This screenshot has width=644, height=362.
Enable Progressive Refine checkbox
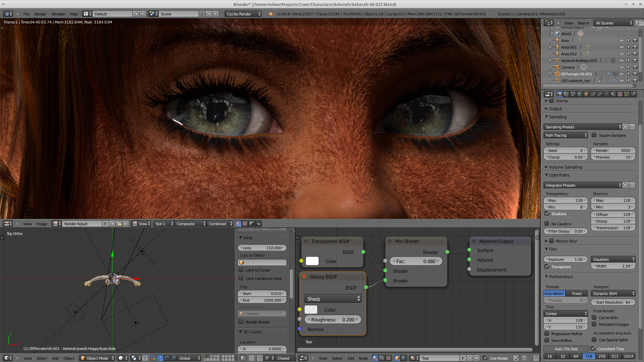coord(547,334)
